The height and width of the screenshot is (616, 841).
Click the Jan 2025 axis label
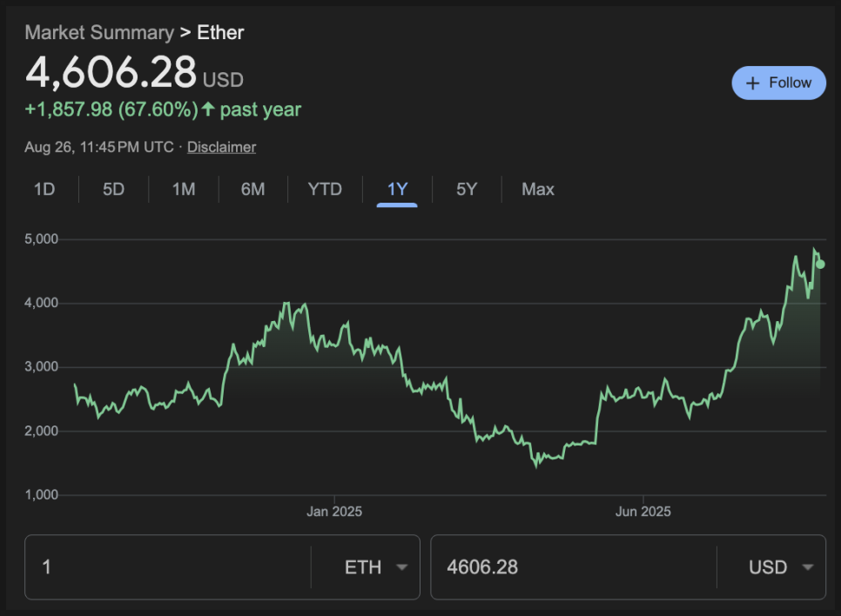point(334,512)
